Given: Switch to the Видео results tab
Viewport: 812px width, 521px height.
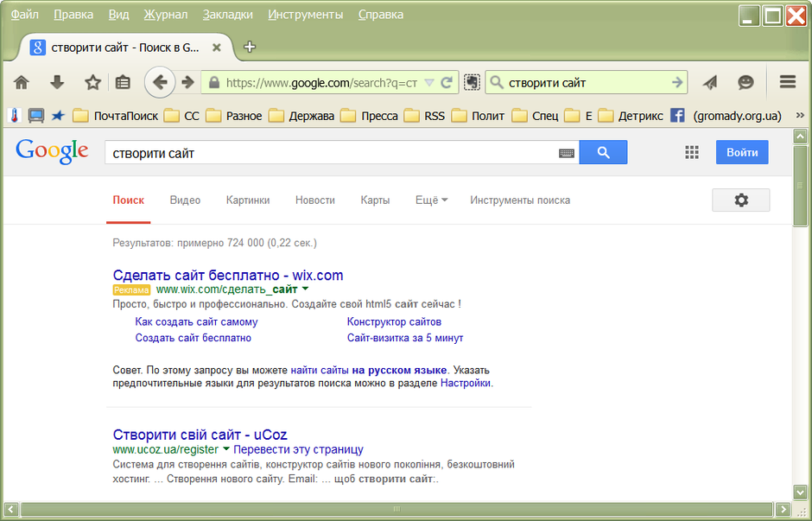Looking at the screenshot, I should [x=185, y=200].
